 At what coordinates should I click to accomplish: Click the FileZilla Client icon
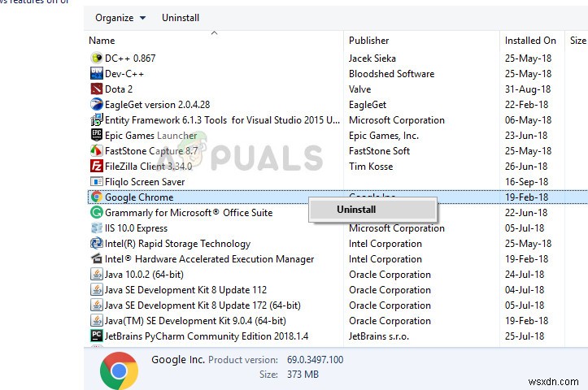click(x=97, y=166)
